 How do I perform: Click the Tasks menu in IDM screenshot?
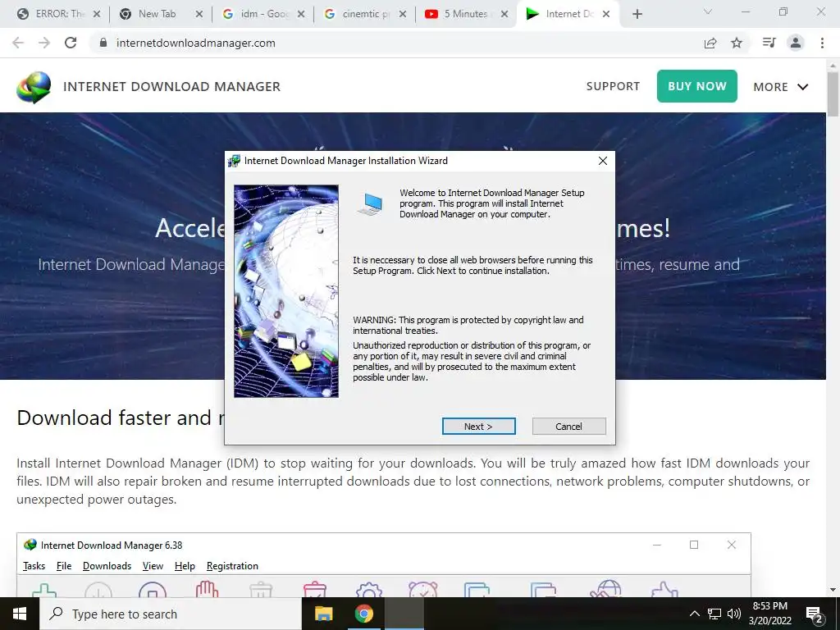(x=34, y=566)
